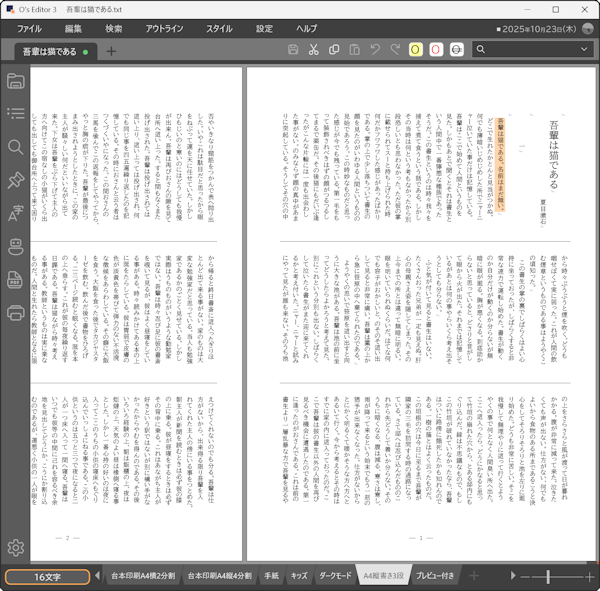The image size is (600, 591).
Task: Click the 16文字 character count button
Action: click(x=46, y=576)
